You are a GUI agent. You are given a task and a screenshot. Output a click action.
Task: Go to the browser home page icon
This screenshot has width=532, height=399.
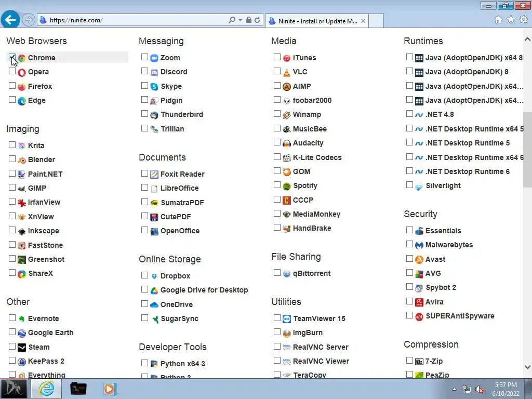click(x=498, y=20)
